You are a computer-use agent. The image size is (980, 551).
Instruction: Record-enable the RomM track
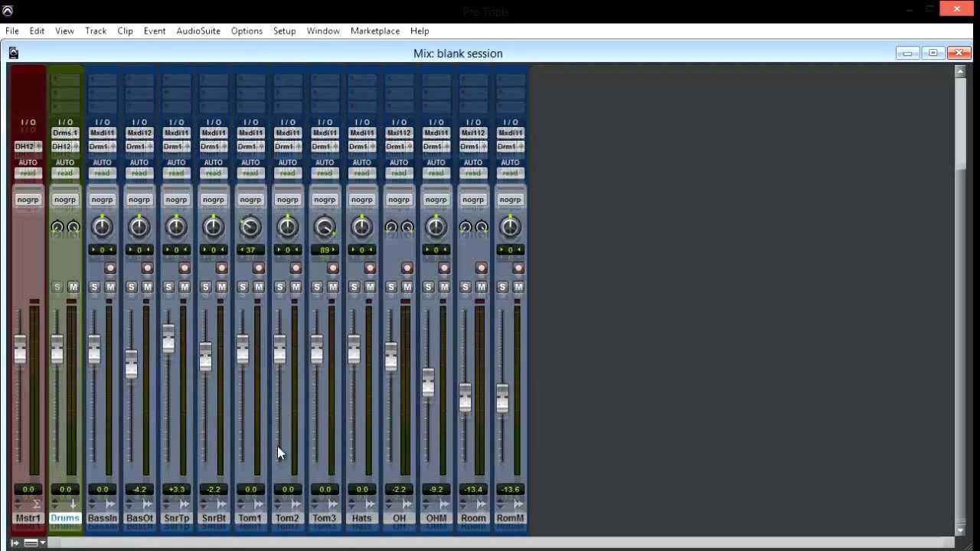[518, 268]
